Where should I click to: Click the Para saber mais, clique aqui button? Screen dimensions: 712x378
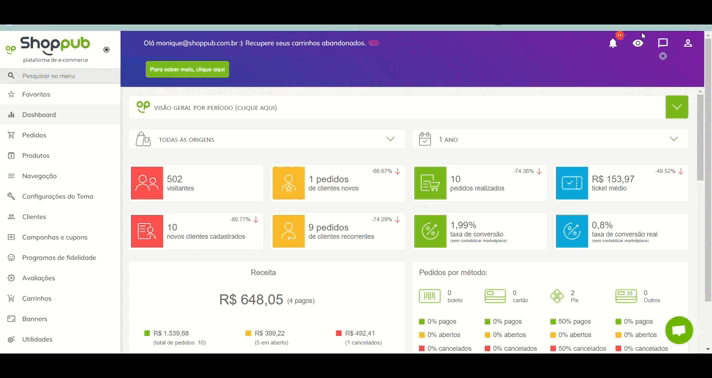tap(187, 70)
